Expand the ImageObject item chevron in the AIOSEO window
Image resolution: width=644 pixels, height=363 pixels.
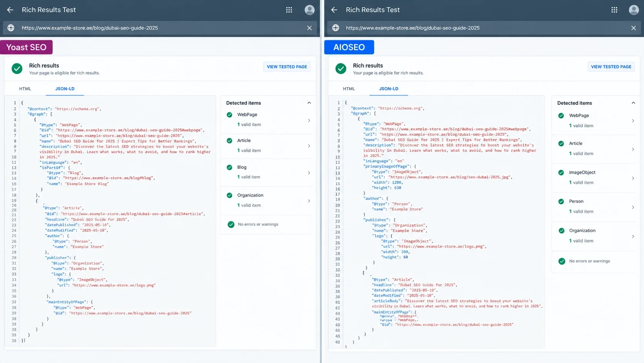[x=633, y=178]
